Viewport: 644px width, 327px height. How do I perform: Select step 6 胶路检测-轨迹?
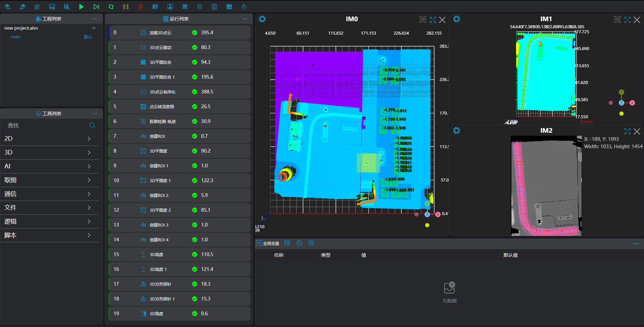pos(180,121)
